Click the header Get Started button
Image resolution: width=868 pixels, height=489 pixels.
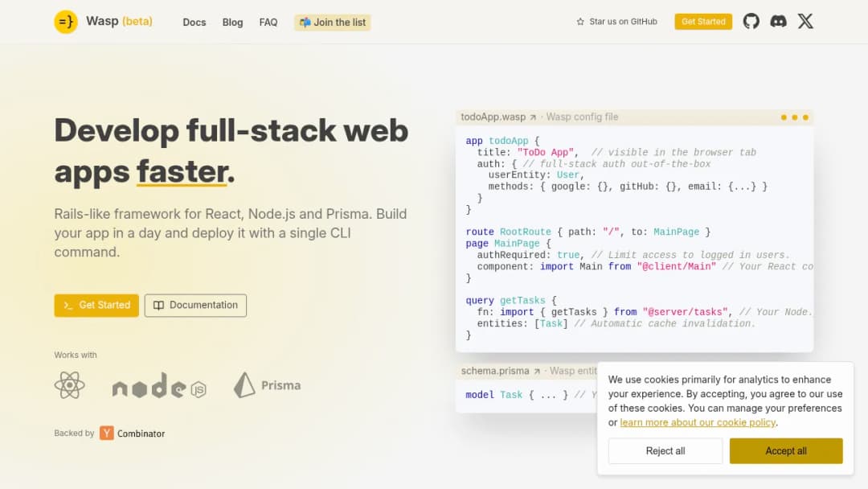pos(703,22)
